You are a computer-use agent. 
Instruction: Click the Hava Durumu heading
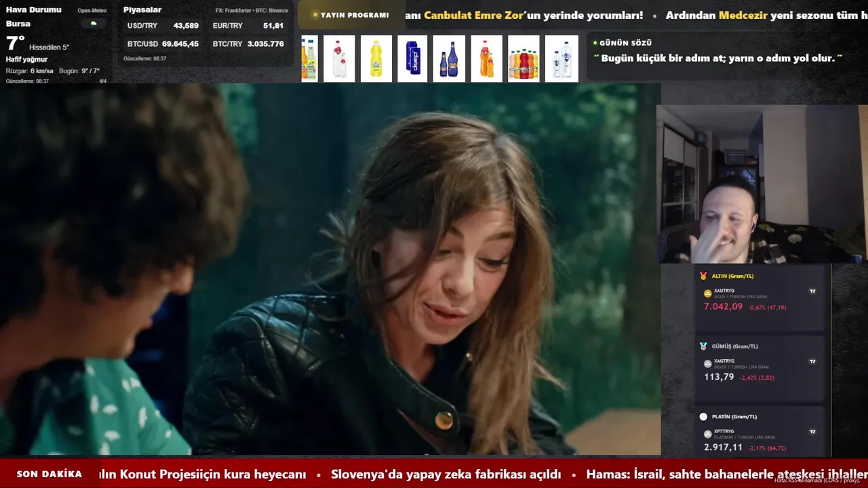(34, 10)
